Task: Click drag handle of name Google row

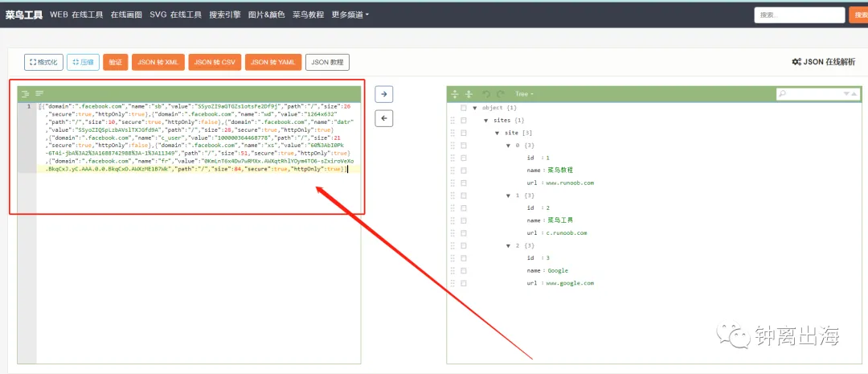Action: coord(452,270)
